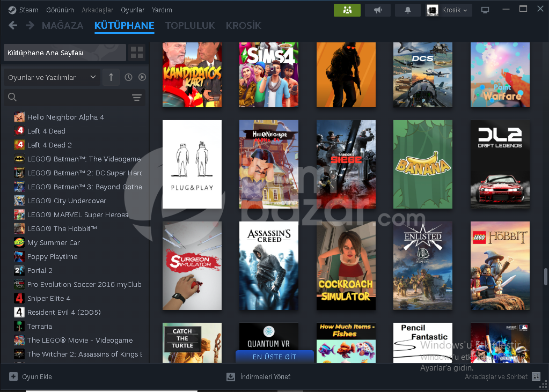Switch to Big Picture monitor icon
The height and width of the screenshot is (392, 549).
[x=485, y=10]
